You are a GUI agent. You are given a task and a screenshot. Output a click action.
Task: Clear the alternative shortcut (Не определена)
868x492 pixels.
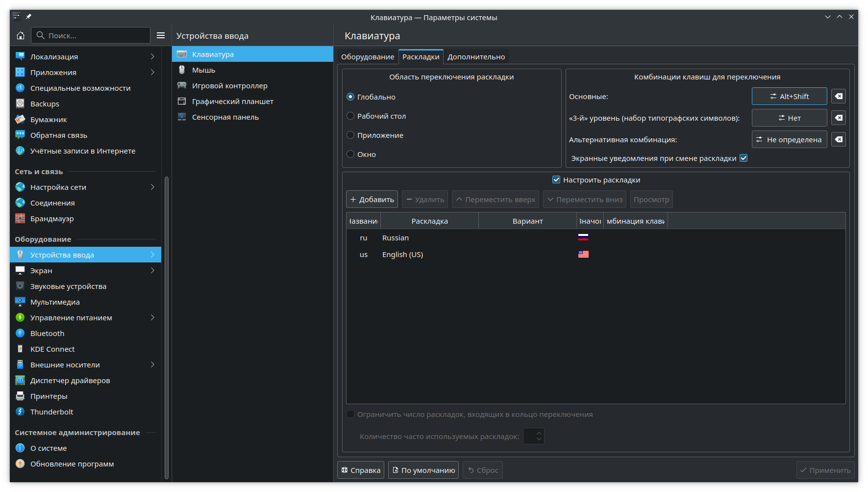(x=839, y=139)
